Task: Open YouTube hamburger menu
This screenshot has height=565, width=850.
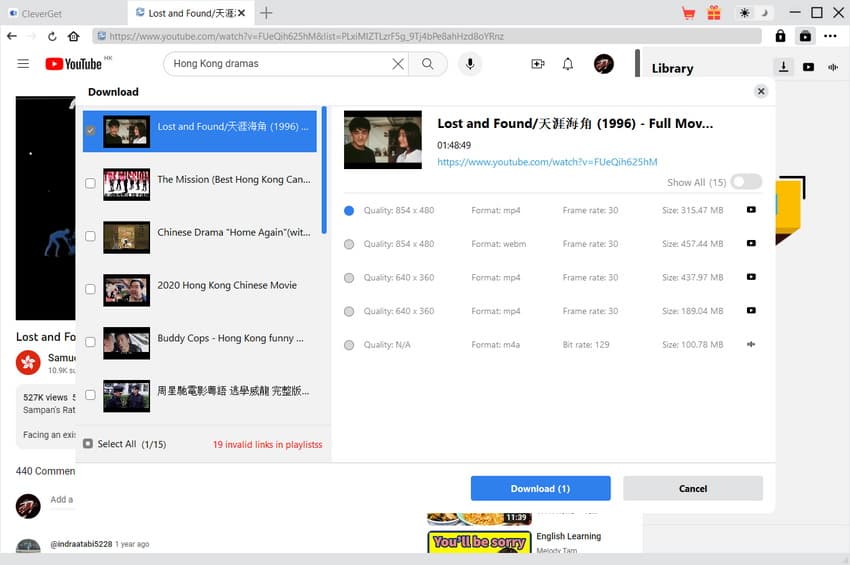Action: pos(23,63)
